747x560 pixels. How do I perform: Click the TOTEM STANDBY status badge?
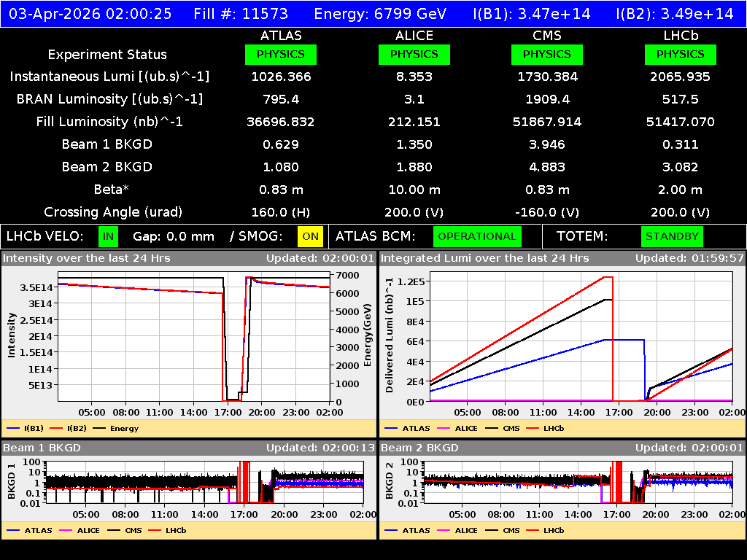671,236
